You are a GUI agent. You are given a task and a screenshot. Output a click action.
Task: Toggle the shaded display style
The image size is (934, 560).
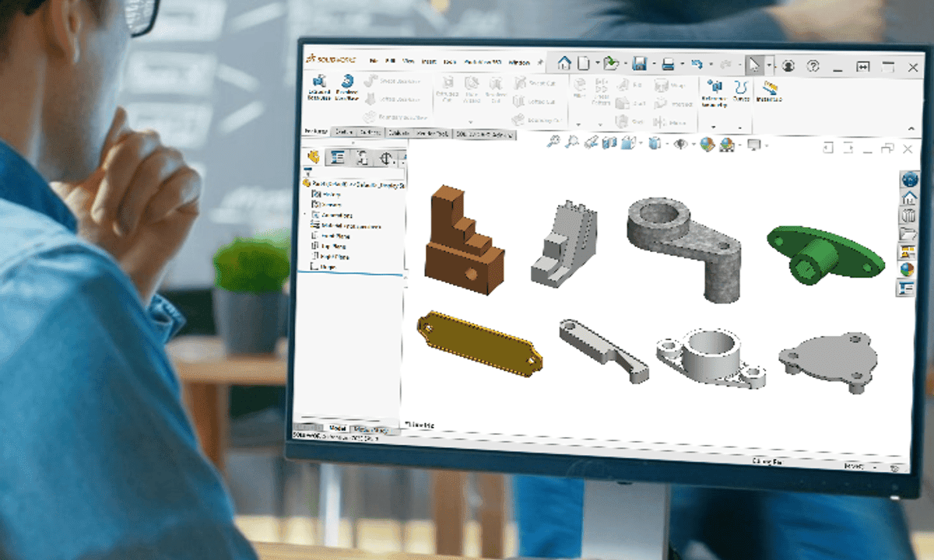(x=655, y=144)
